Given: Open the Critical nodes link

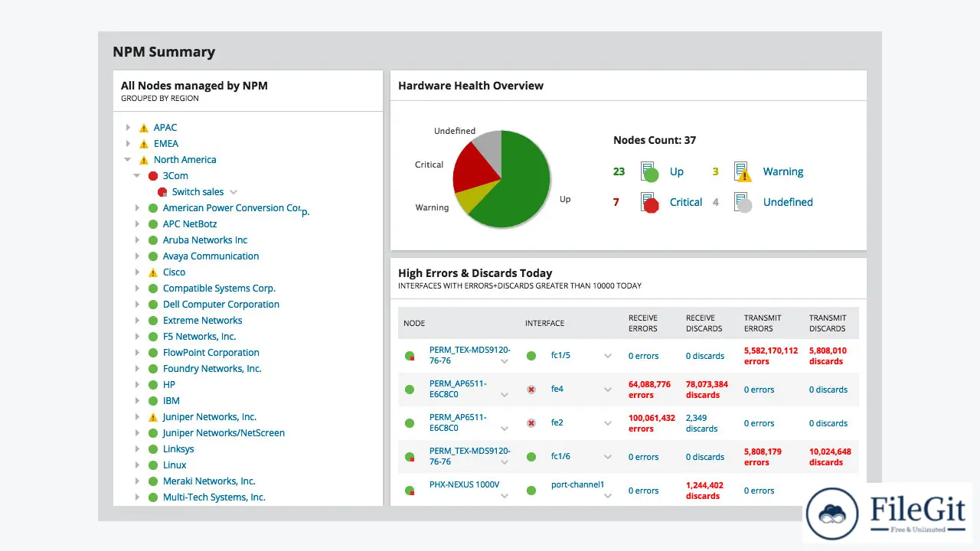Looking at the screenshot, I should pyautogui.click(x=686, y=202).
